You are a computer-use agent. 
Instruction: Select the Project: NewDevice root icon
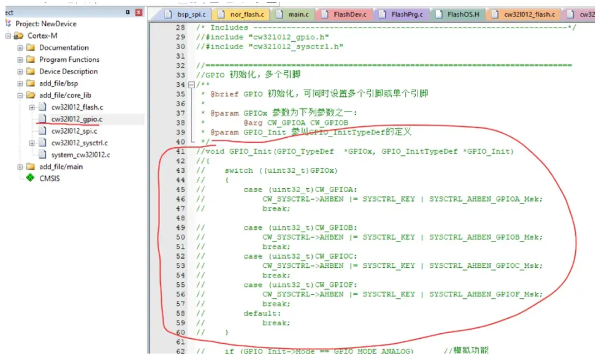point(9,23)
